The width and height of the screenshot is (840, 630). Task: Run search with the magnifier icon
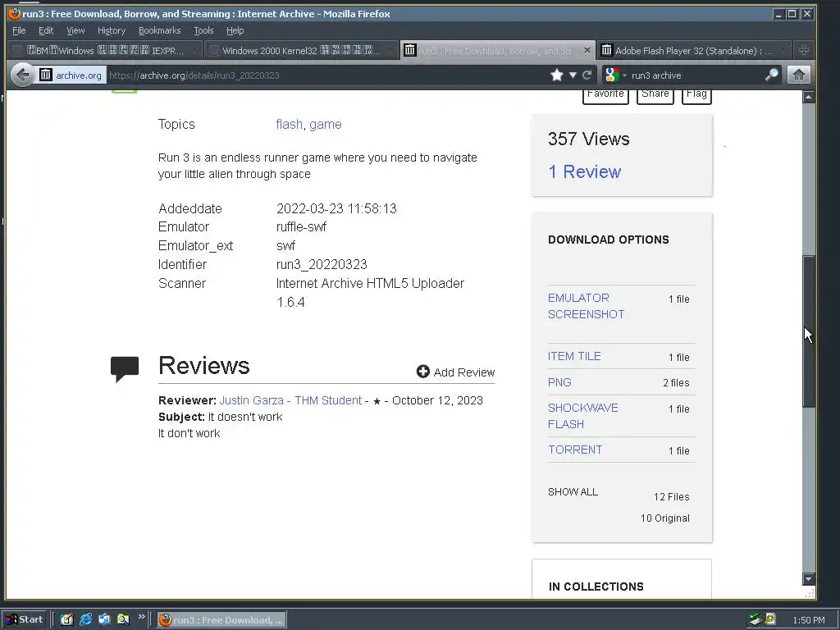772,75
